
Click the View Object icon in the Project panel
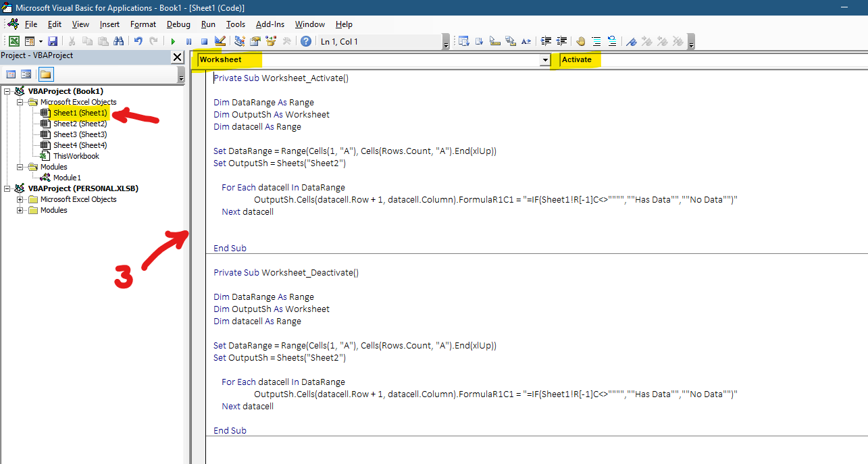26,74
